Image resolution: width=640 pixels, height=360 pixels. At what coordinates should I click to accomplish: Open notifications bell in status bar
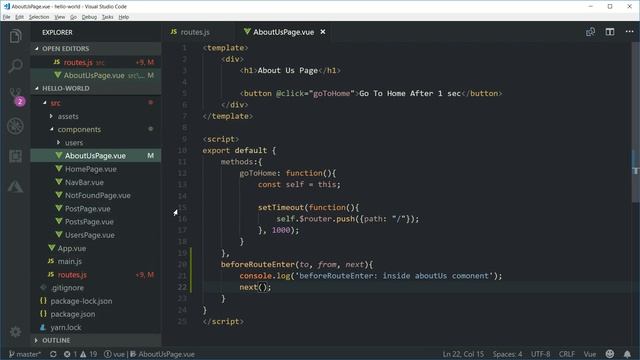(627, 354)
